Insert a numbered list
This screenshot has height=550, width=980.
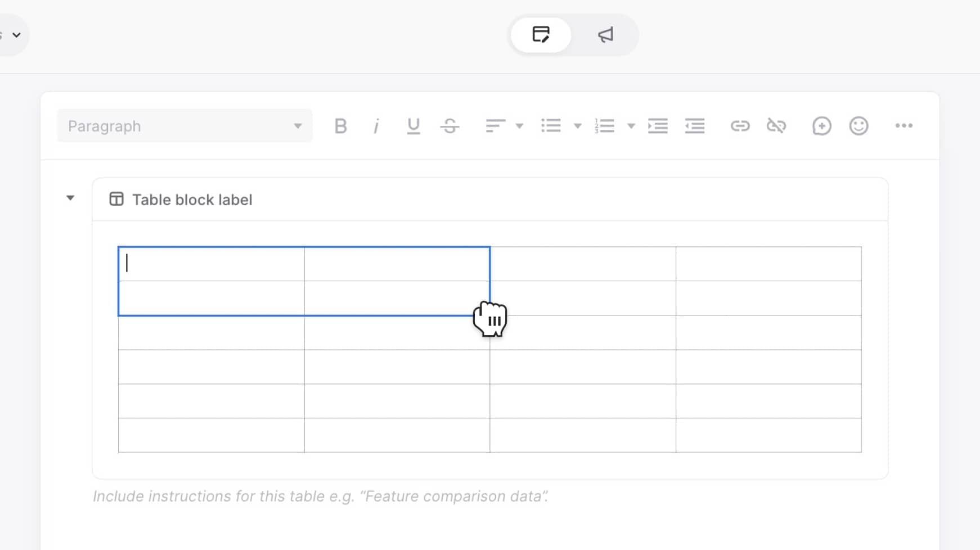pyautogui.click(x=605, y=126)
